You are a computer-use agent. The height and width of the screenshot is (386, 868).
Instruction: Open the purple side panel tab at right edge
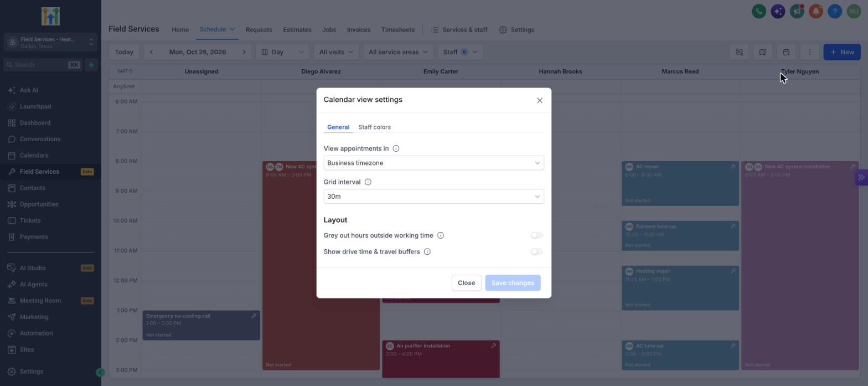pos(862,178)
